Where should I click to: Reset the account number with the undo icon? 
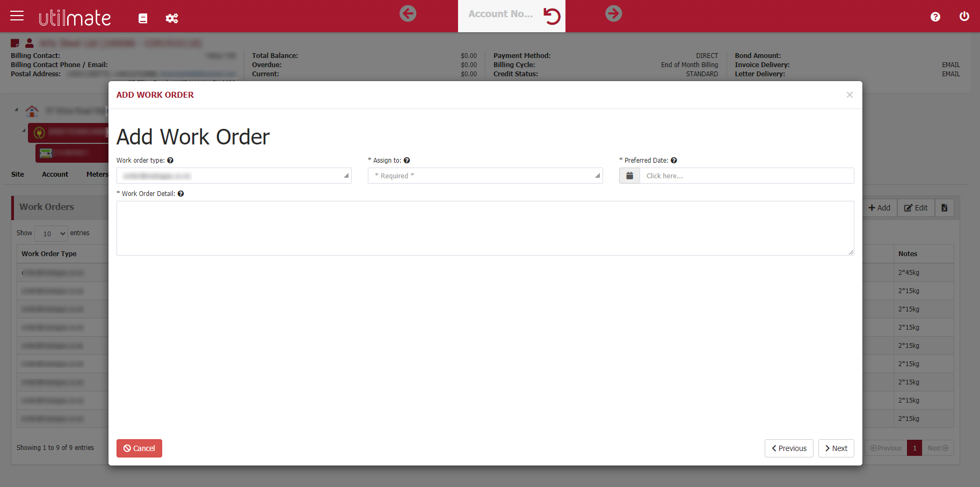click(x=551, y=16)
